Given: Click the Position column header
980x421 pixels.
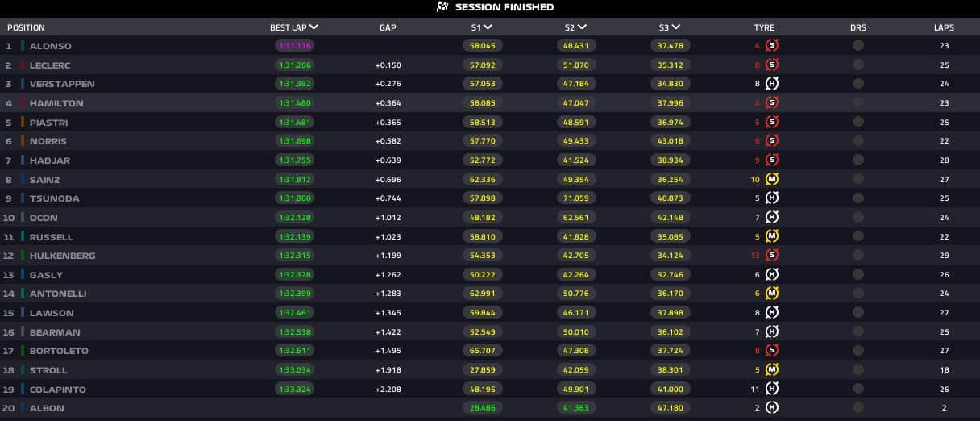Looking at the screenshot, I should click(26, 28).
